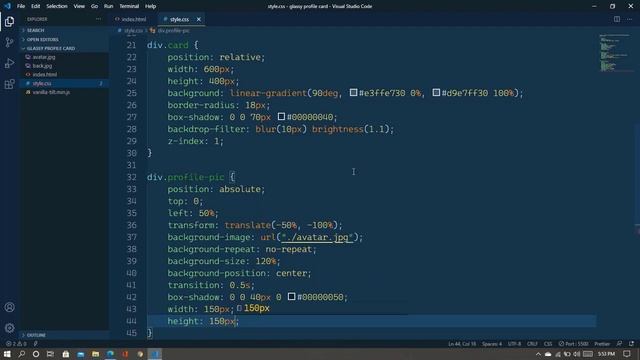The width and height of the screenshot is (640, 360).
Task: Open the Source Control view
Action: click(9, 42)
